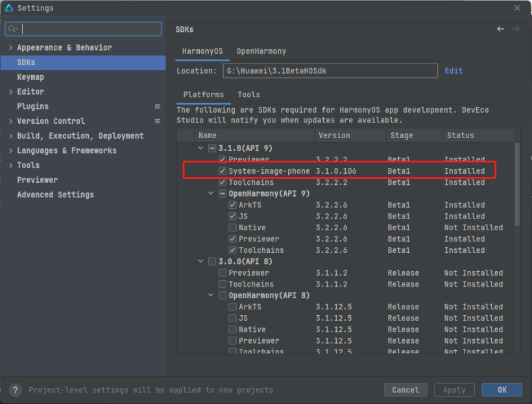Viewport: 532px width, 404px height.
Task: Click the forward arrow in the SDKs panel header
Action: tap(516, 29)
